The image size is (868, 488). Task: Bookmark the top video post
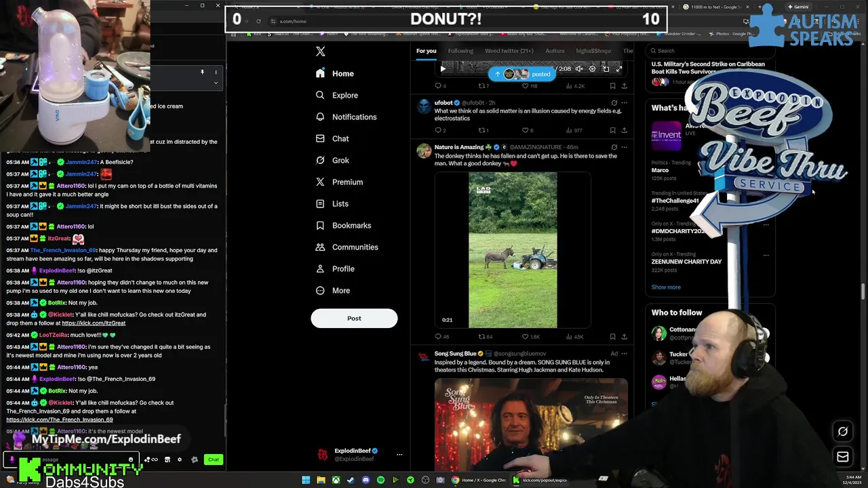click(612, 86)
